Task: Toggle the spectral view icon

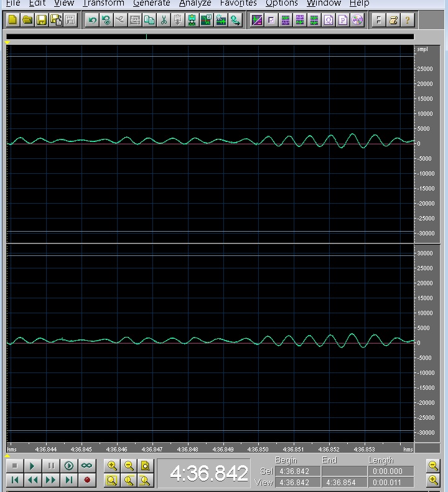Action: coord(257,21)
